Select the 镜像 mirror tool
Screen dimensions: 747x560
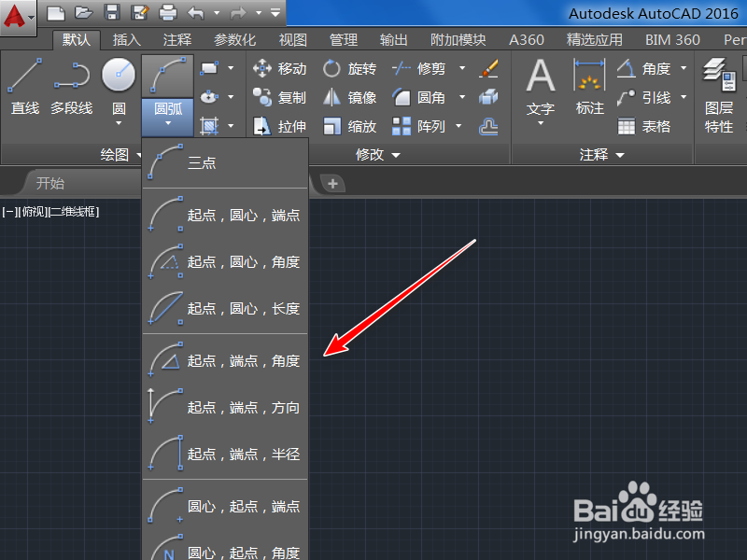pos(349,98)
